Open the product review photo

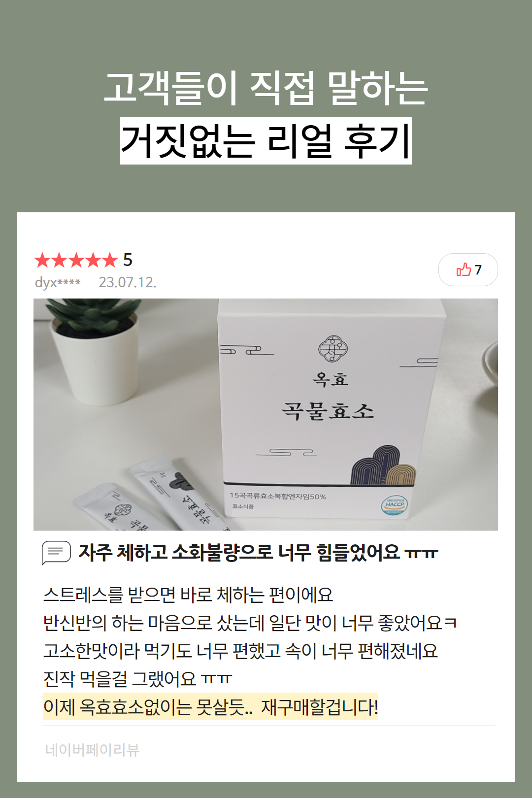point(266,414)
